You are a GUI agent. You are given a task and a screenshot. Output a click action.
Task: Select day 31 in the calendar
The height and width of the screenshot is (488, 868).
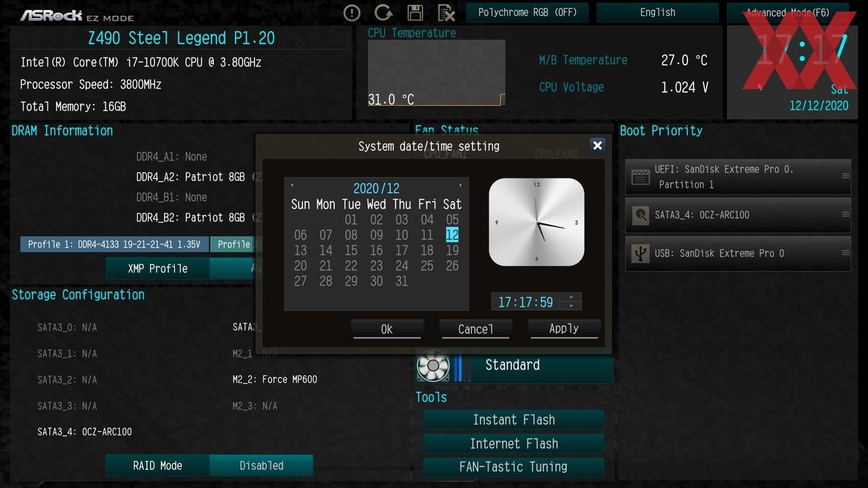point(401,281)
